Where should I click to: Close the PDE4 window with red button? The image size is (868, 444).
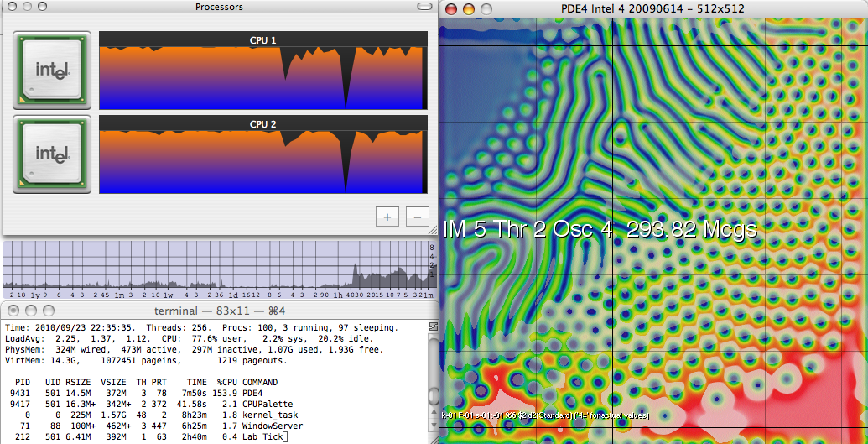coord(451,8)
